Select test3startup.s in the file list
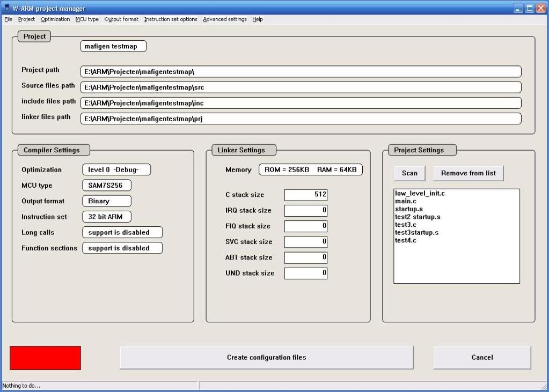 click(x=416, y=232)
